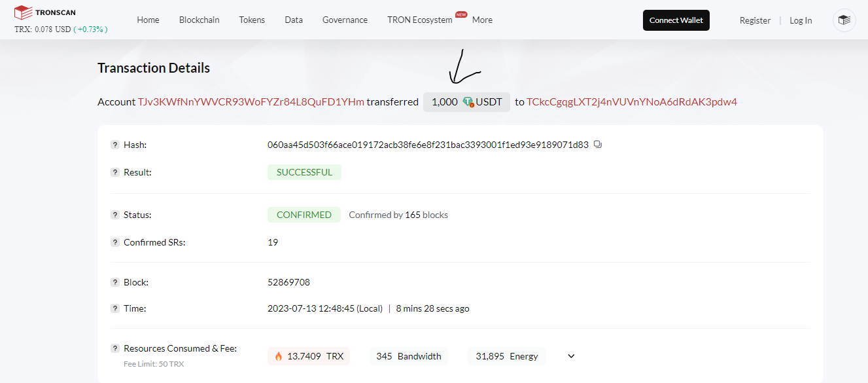Click the help icon beside Resources Consumed & Fee
868x383 pixels.
pyautogui.click(x=115, y=348)
